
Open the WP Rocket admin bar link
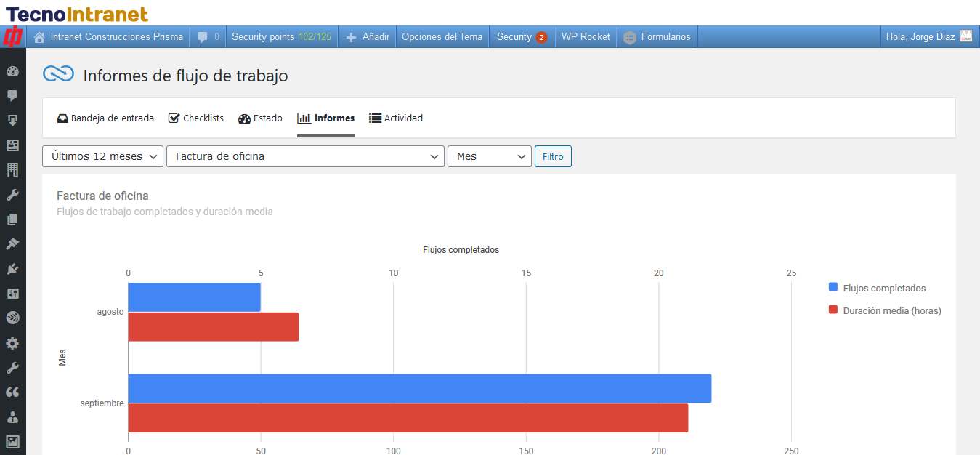coord(586,37)
